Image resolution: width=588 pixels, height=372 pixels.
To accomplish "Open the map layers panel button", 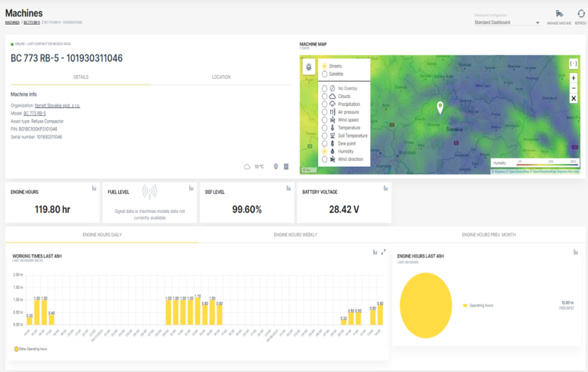I will tap(309, 67).
